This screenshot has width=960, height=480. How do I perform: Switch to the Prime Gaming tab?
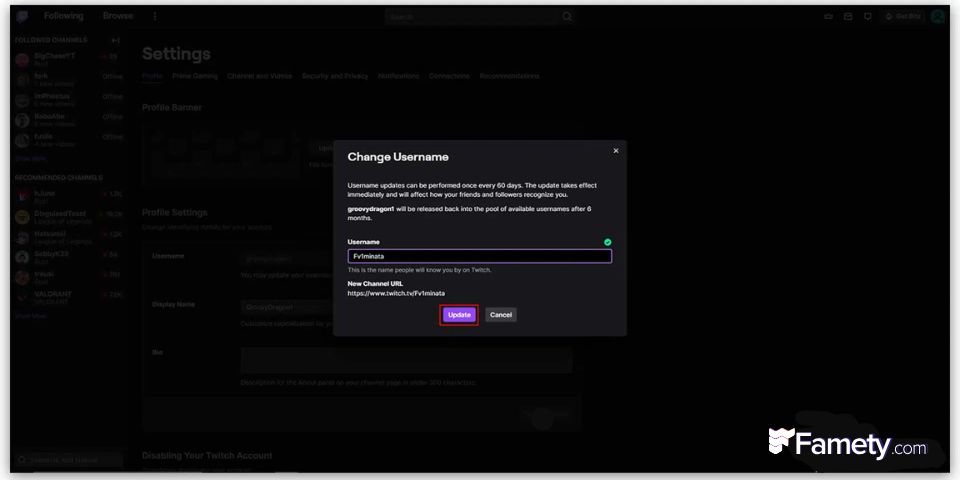[195, 76]
